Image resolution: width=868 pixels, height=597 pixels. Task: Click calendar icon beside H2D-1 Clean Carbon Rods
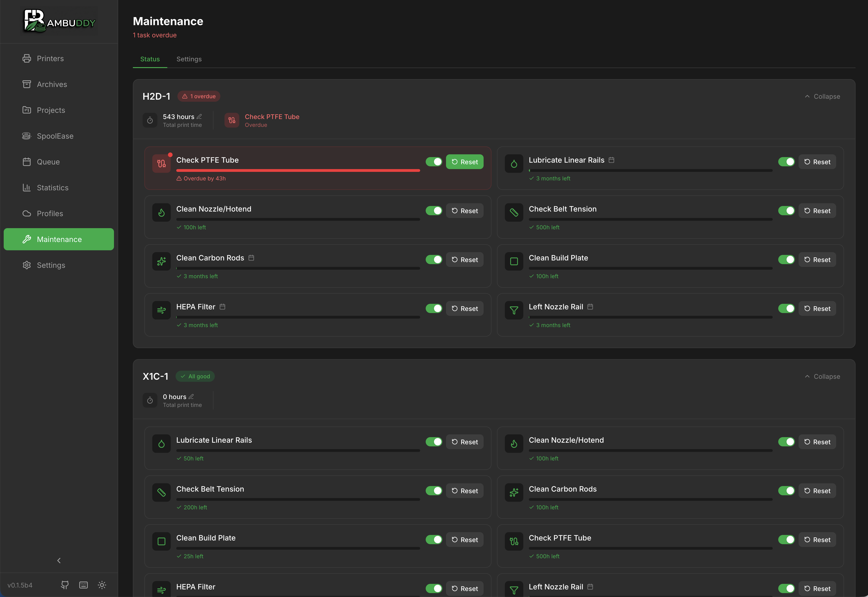[x=251, y=258]
